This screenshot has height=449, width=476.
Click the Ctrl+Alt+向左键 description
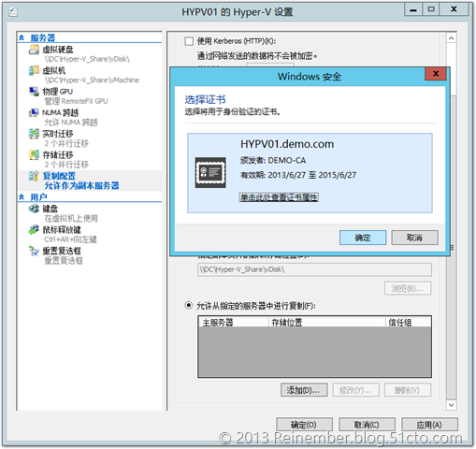70,239
